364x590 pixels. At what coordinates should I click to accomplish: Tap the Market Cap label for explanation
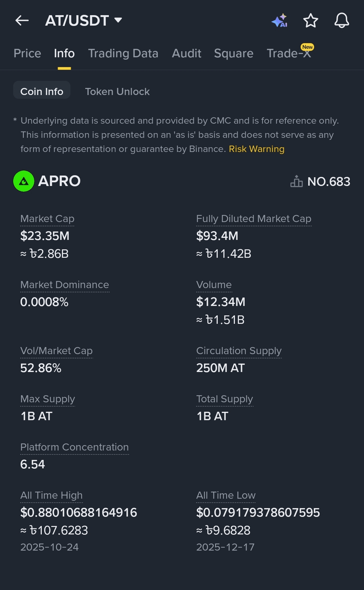[x=47, y=219]
